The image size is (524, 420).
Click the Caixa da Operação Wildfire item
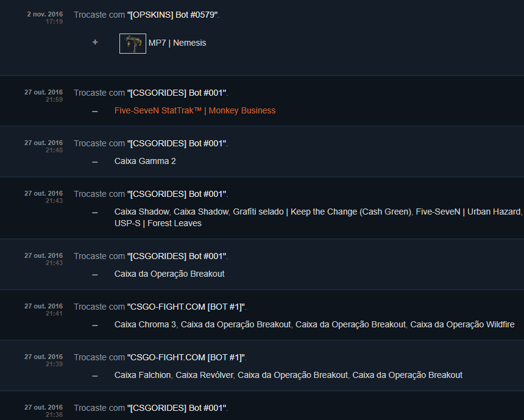pos(462,325)
